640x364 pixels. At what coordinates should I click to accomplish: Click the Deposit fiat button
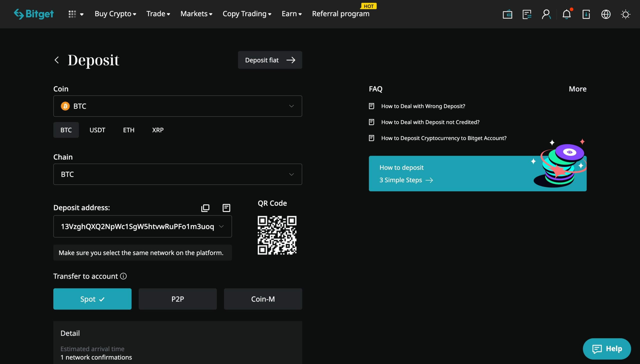pyautogui.click(x=270, y=60)
